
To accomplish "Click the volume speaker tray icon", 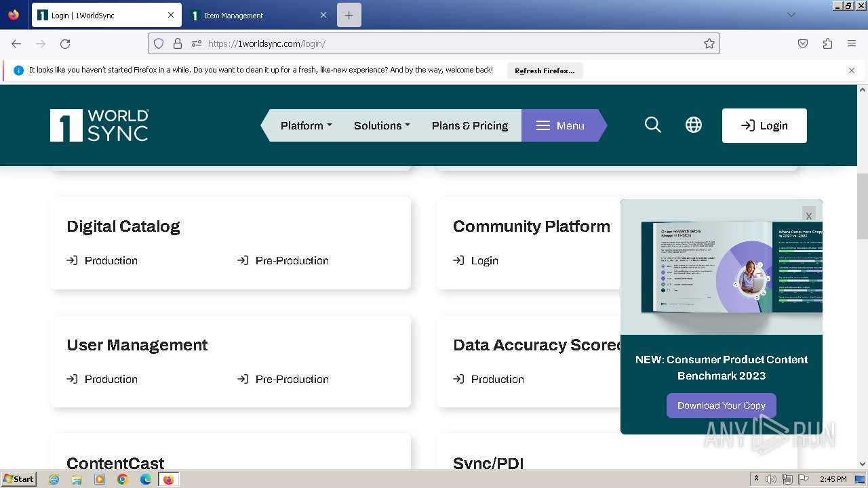I will coord(772,479).
